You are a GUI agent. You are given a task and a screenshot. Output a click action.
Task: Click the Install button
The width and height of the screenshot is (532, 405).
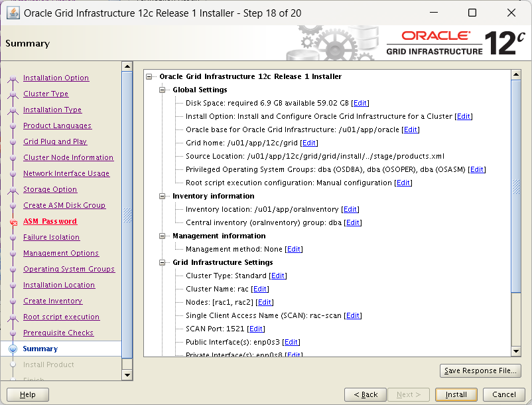tap(456, 394)
